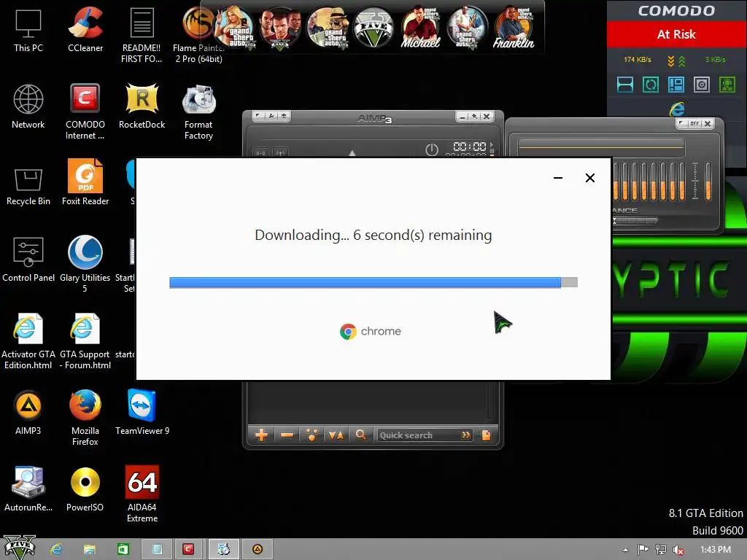Screen dimensions: 747x560
Task: Click the remove minus button in AIMP3 playlist
Action: [287, 435]
